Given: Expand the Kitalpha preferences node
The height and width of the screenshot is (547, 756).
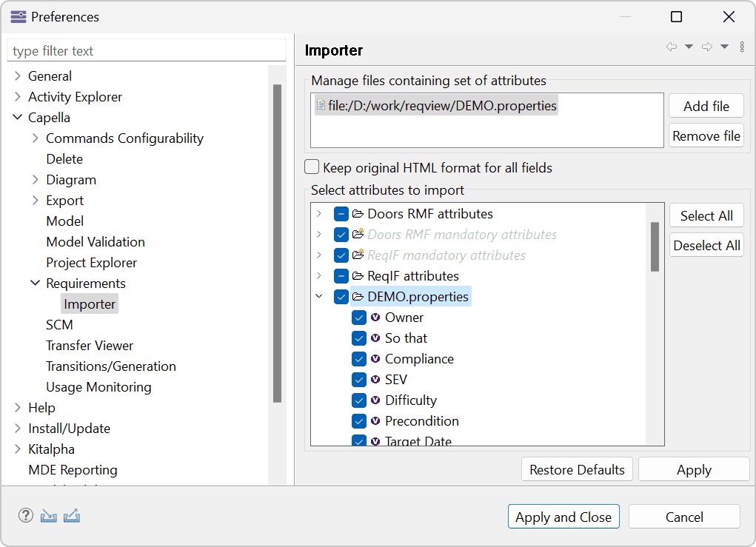Looking at the screenshot, I should tap(17, 449).
